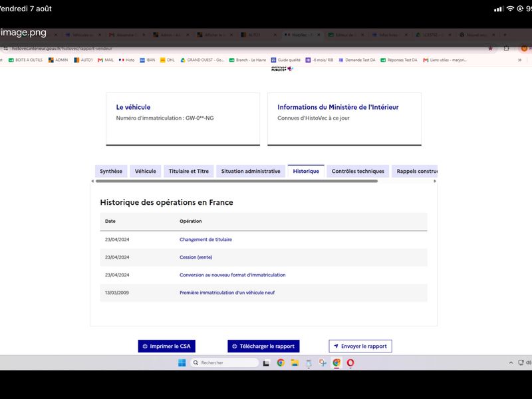Click Envoyer le rapport button
The height and width of the screenshot is (399, 532).
pos(360,346)
